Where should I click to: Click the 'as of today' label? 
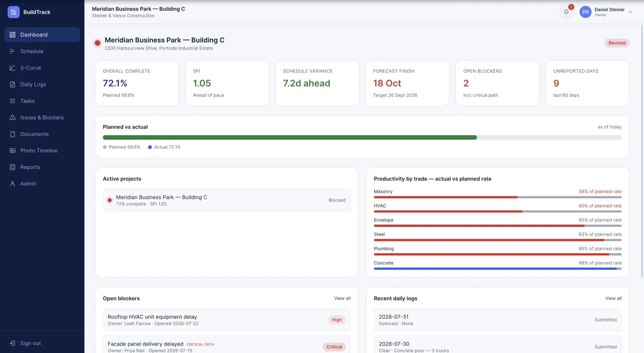(x=610, y=127)
